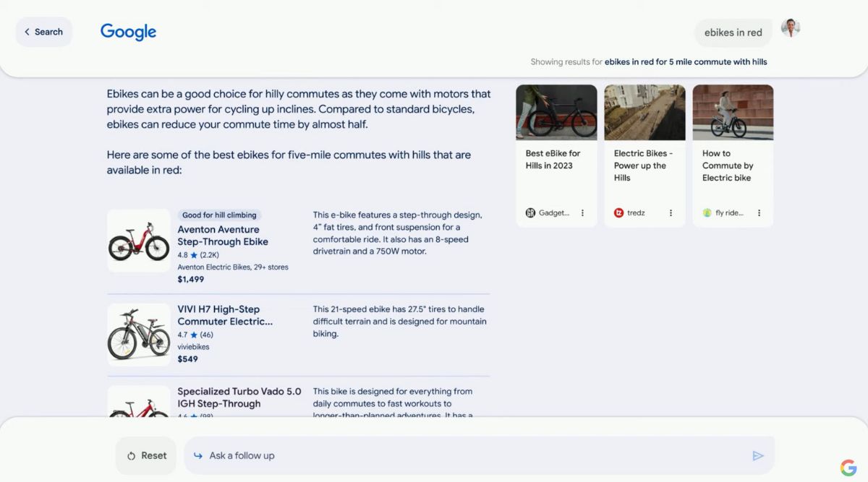Open Aventon Aventure bike product image

139,241
